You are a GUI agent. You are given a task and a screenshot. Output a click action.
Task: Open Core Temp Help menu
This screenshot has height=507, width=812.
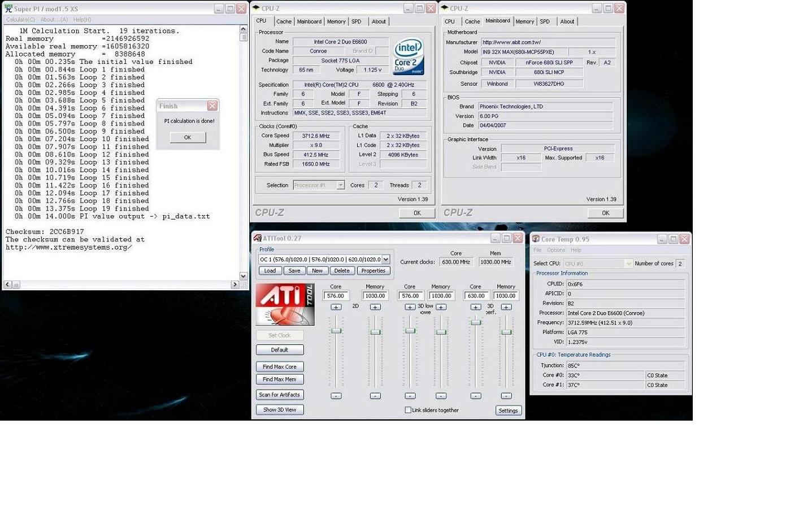[x=576, y=250]
